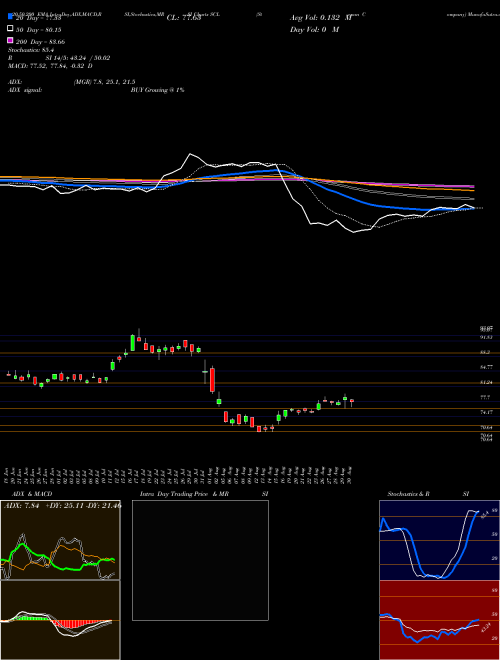Click the 'Day Vol: 0 M' label
Screen dimensions: 500x660
pos(314,30)
